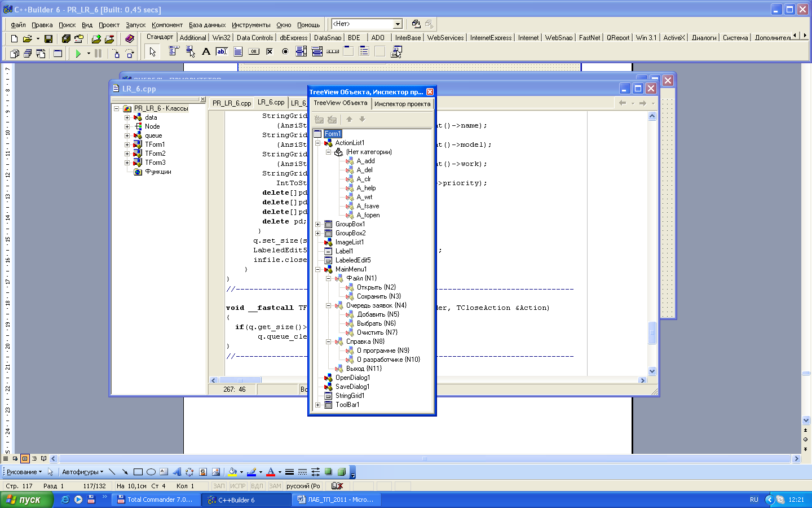
Task: Collapse the Справка {N8} menu node
Action: [328, 341]
